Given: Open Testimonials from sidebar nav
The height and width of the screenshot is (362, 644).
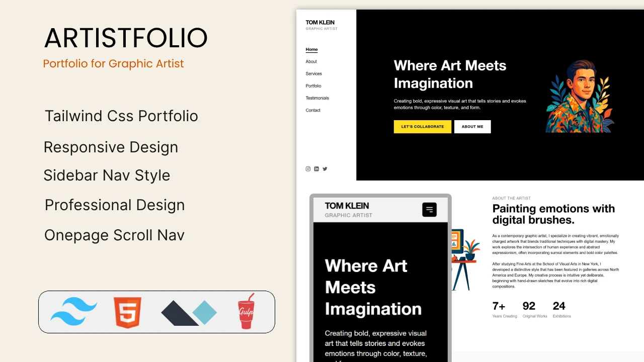Looking at the screenshot, I should click(317, 98).
